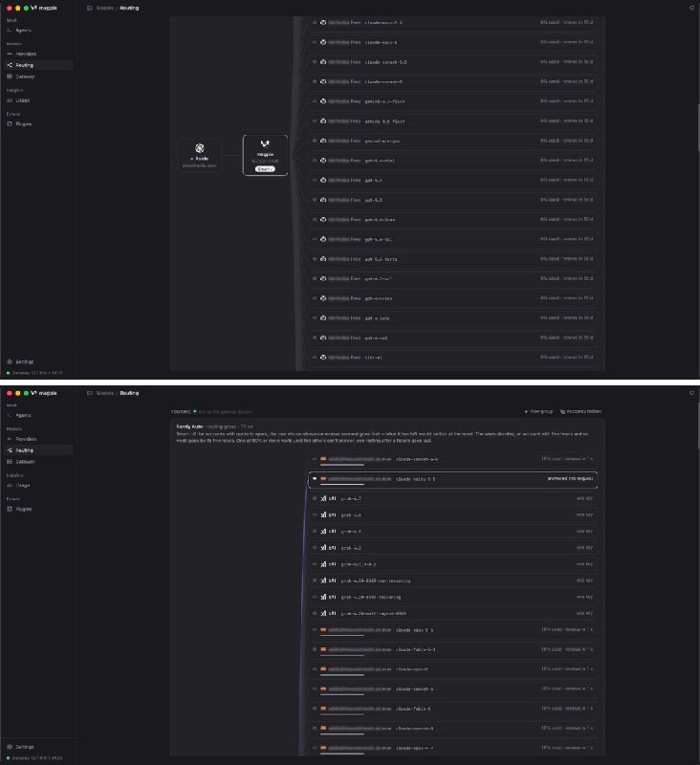Image resolution: width=700 pixels, height=765 pixels.
Task: Click 'answered this request' label on haiku row
Action: pyautogui.click(x=570, y=479)
